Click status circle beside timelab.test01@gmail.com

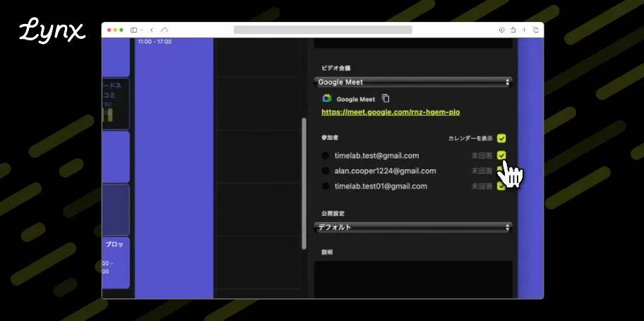click(326, 186)
